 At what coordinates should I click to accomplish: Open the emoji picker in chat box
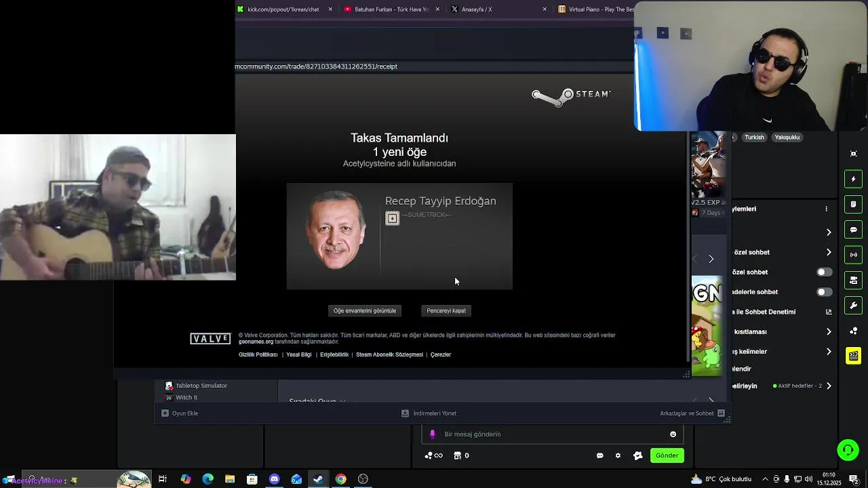pos(673,434)
